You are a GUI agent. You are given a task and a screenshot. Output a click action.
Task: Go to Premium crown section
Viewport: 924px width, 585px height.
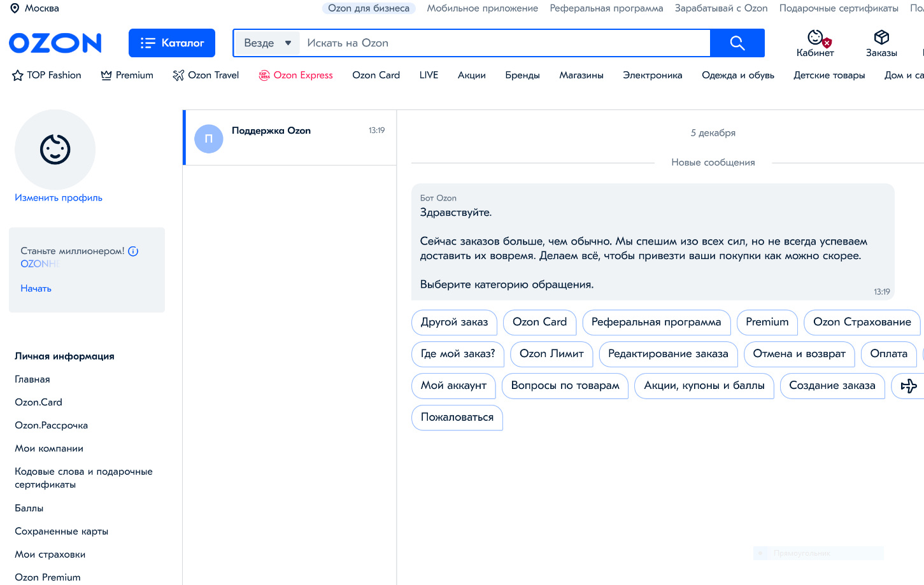click(x=127, y=75)
